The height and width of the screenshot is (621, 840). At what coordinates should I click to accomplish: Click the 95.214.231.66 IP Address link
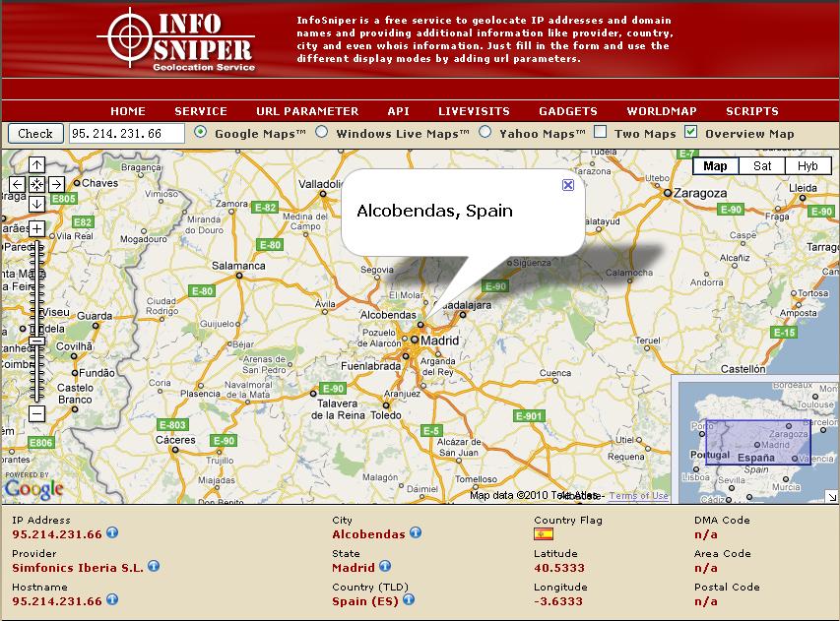tap(57, 534)
